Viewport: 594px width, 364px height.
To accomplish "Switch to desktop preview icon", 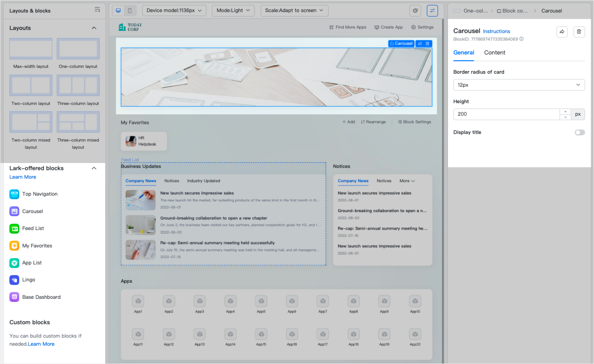I will click(118, 10).
